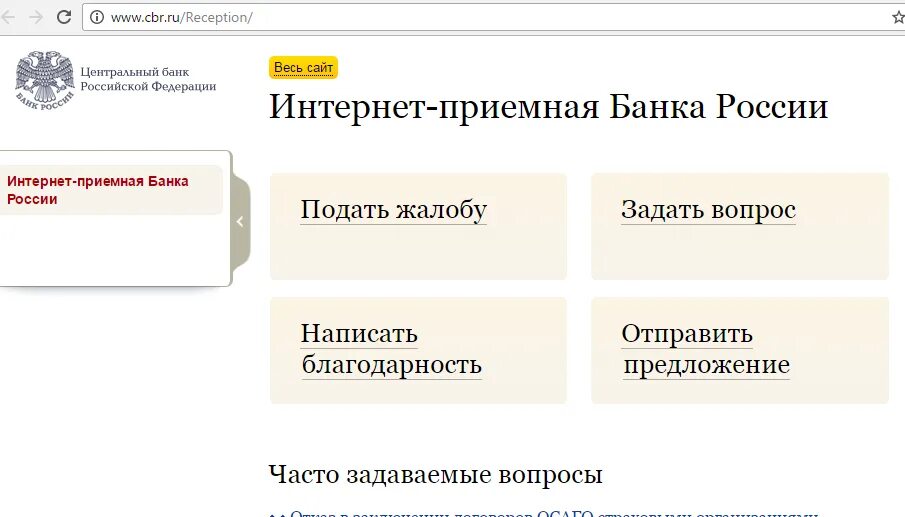Click the site info icon in address bar

[x=97, y=17]
